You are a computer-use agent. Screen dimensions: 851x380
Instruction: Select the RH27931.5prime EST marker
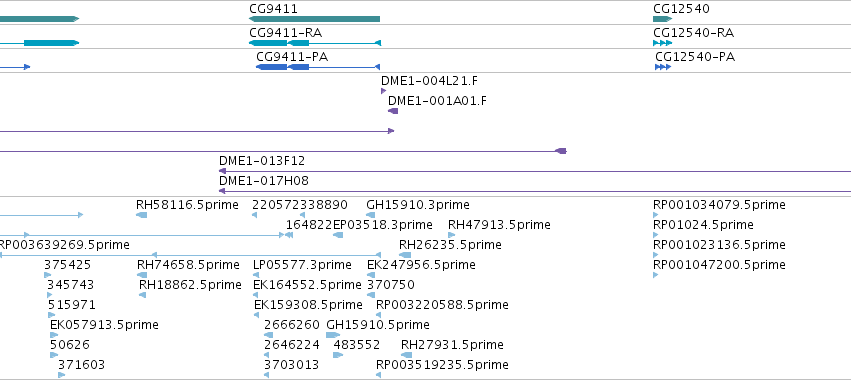click(x=407, y=355)
